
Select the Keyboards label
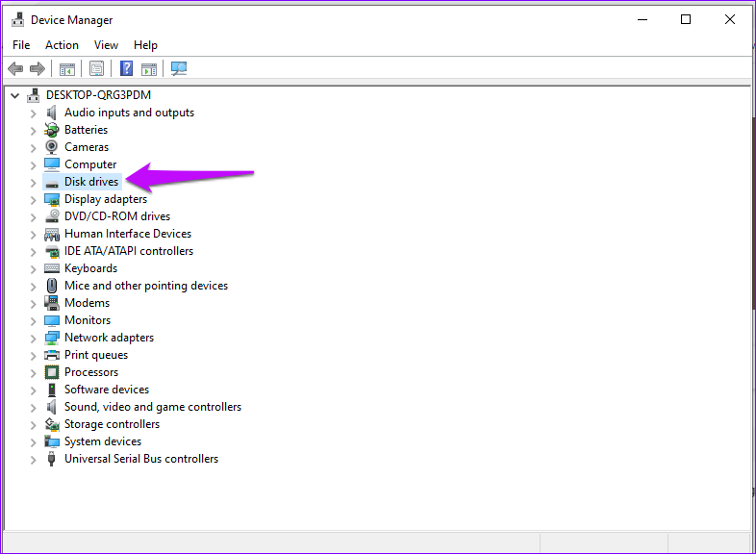click(x=91, y=268)
